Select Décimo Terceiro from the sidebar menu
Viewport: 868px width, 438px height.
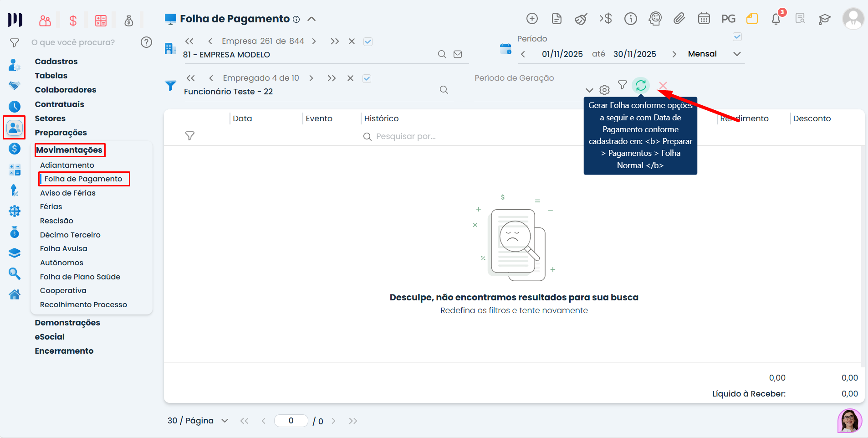point(70,235)
